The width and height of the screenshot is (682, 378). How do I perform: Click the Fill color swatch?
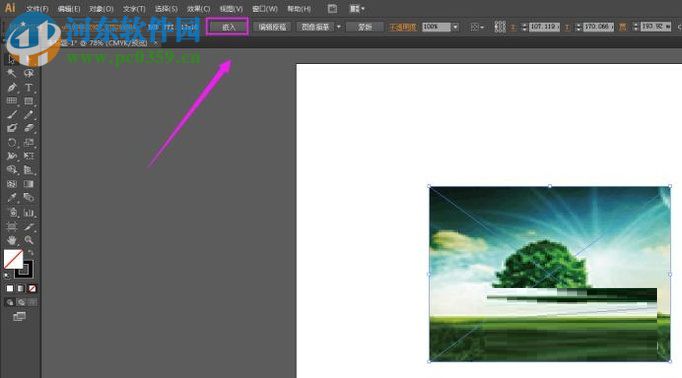tap(12, 259)
